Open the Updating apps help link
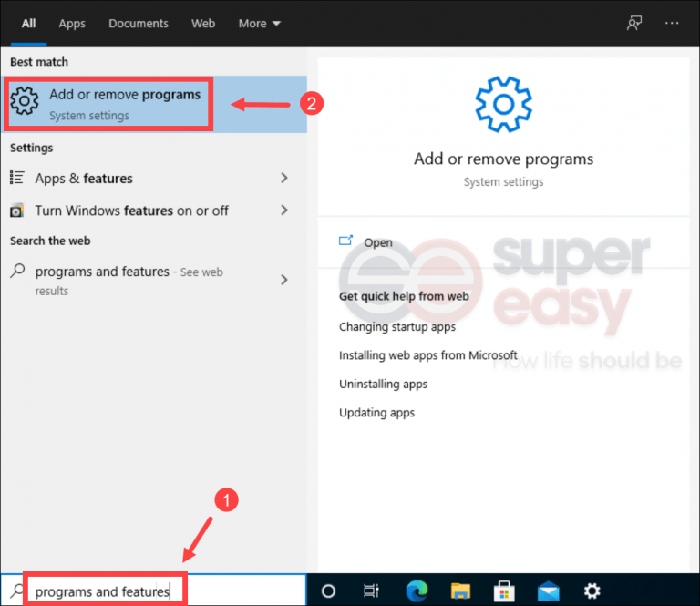The height and width of the screenshot is (606, 700). coord(376,413)
